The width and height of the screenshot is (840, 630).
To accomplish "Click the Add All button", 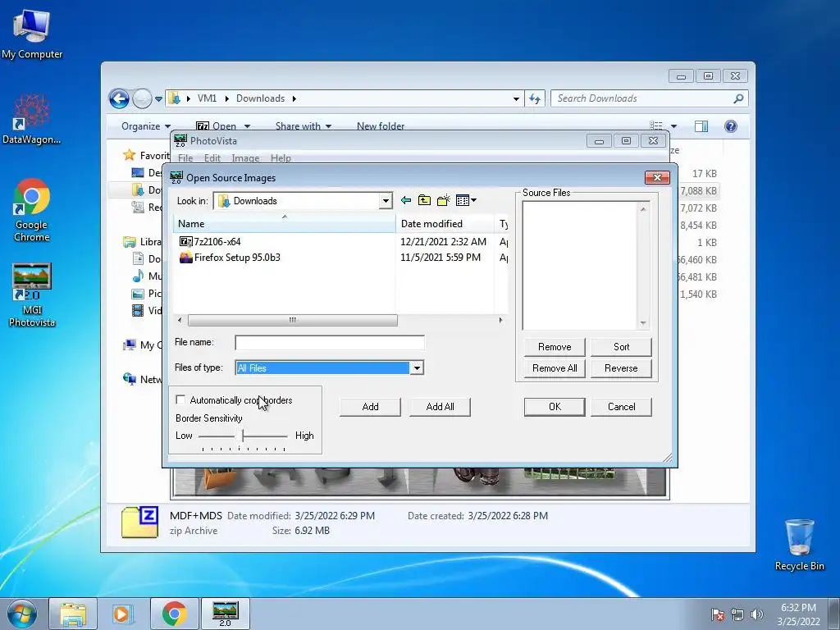I will coord(440,407).
